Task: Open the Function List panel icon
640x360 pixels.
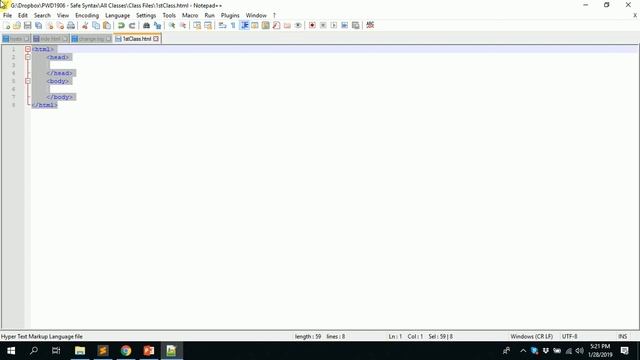Action: tap(276, 25)
